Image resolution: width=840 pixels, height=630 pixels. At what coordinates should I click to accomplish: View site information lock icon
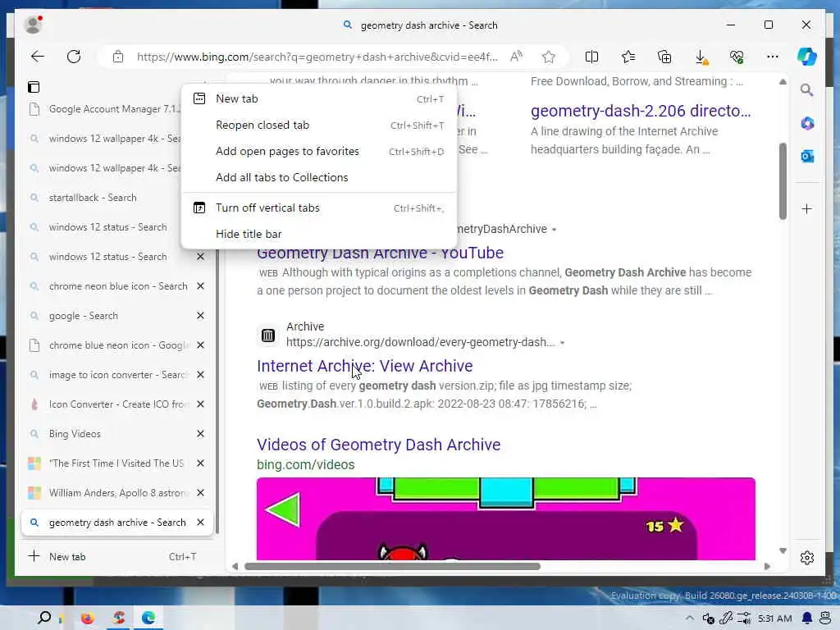pyautogui.click(x=118, y=57)
